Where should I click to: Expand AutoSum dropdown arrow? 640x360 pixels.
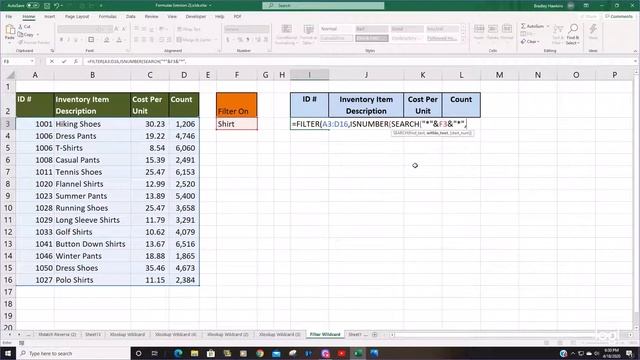click(x=548, y=27)
